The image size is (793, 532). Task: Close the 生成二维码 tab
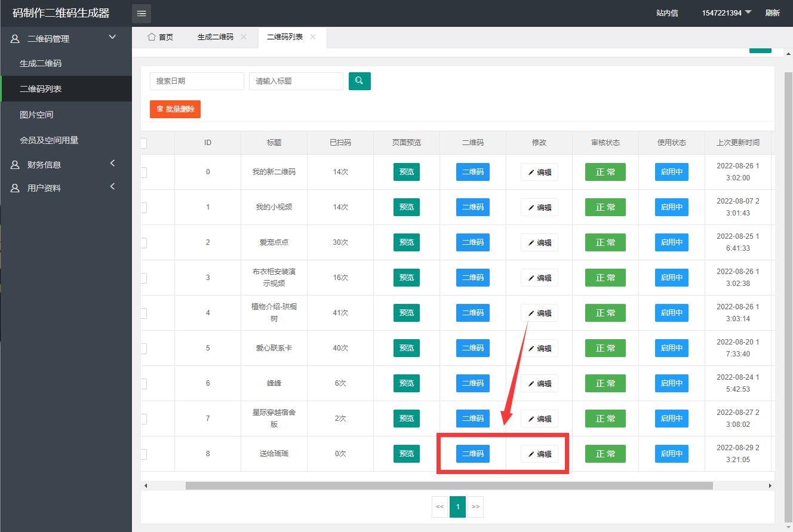pyautogui.click(x=244, y=37)
